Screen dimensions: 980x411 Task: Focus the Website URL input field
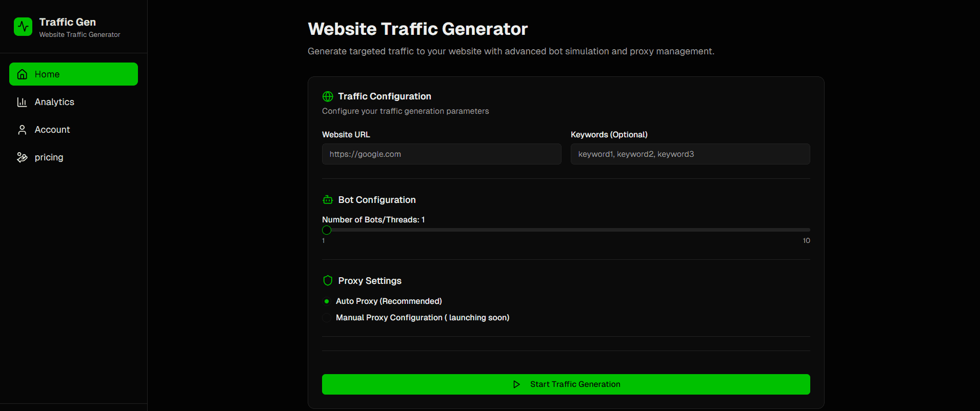point(442,154)
